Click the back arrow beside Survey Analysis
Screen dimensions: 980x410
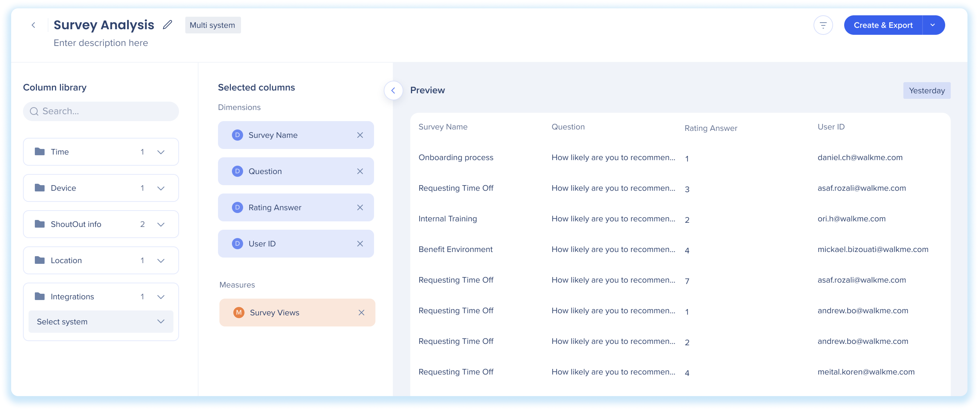pyautogui.click(x=33, y=25)
